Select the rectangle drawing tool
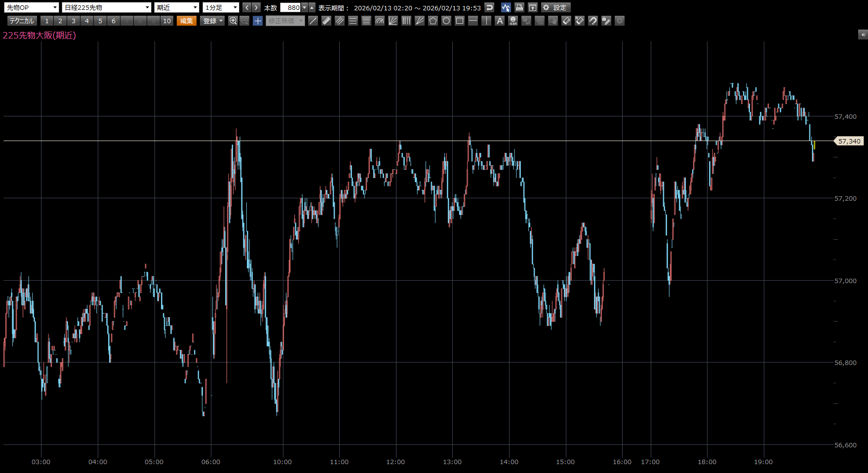The width and height of the screenshot is (868, 473). click(460, 21)
